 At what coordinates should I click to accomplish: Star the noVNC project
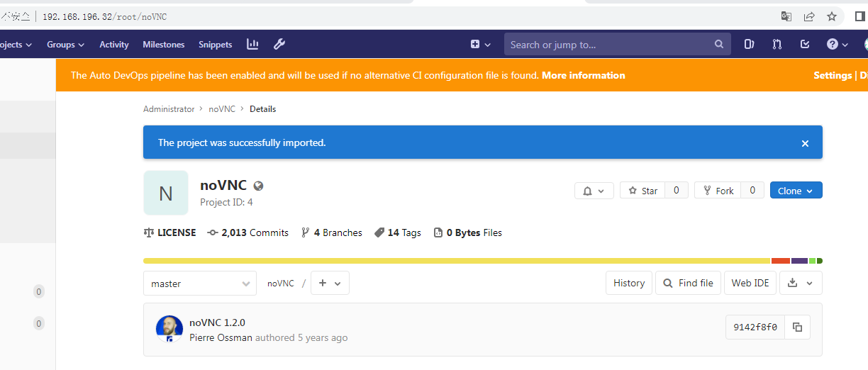[642, 190]
